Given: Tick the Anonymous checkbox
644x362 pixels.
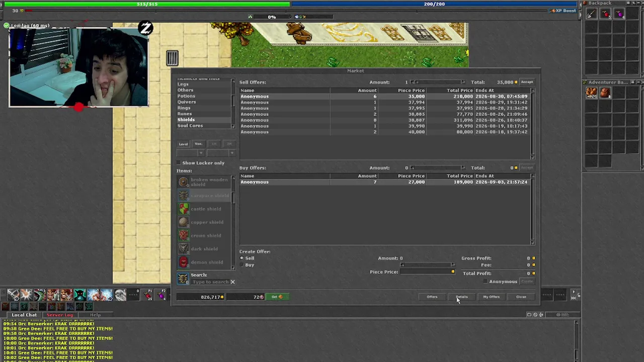Looking at the screenshot, I should [485, 282].
